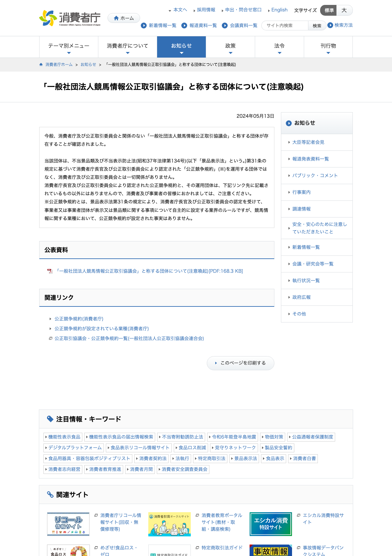This screenshot has height=556, width=392.
Task: Click the home icon in ホーム button
Action: point(116,18)
